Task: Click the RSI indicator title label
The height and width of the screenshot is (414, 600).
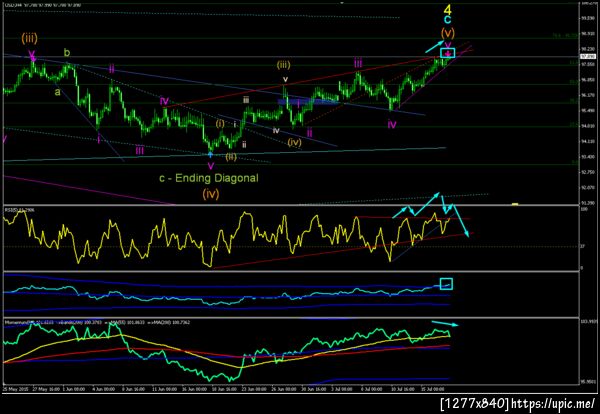Action: 18,209
